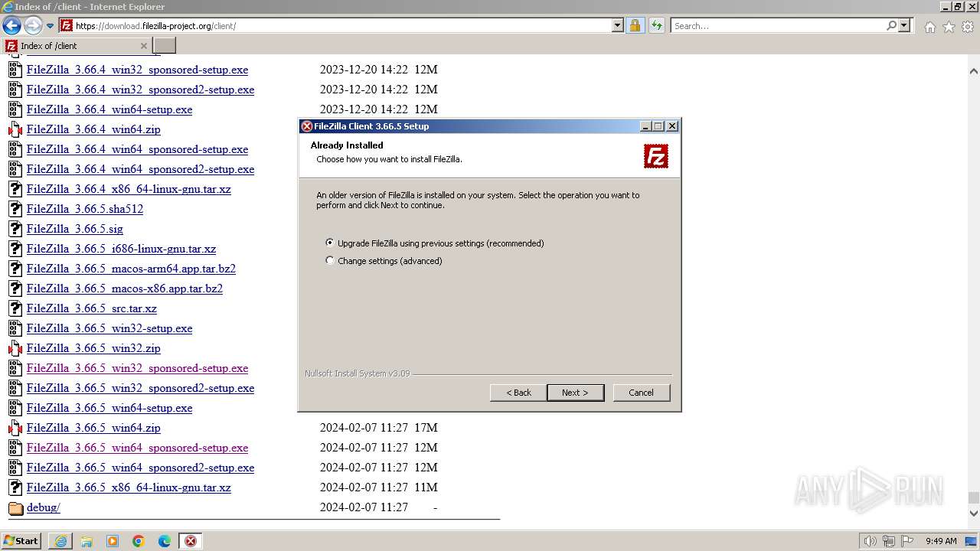
Task: Click the FileZilla favicon in address bar
Action: point(67,25)
